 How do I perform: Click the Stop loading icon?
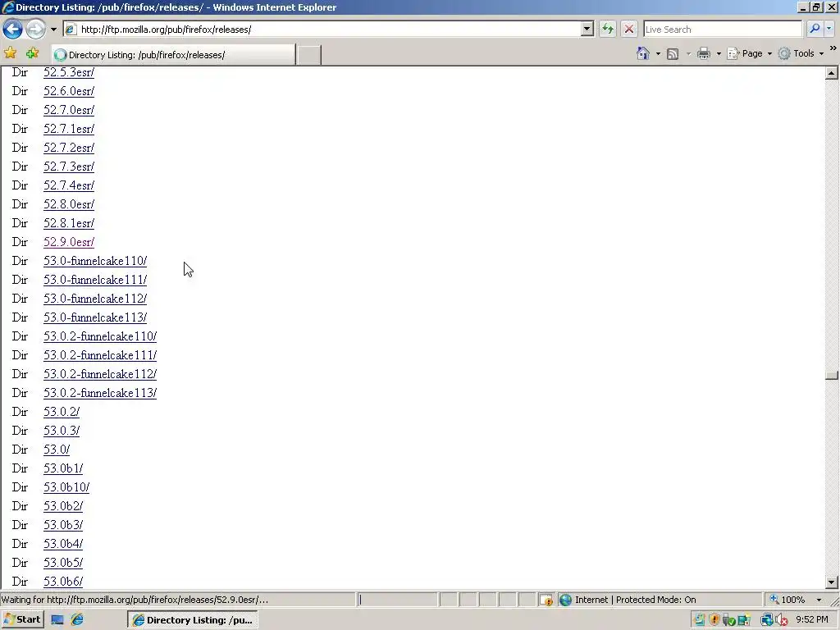click(629, 29)
